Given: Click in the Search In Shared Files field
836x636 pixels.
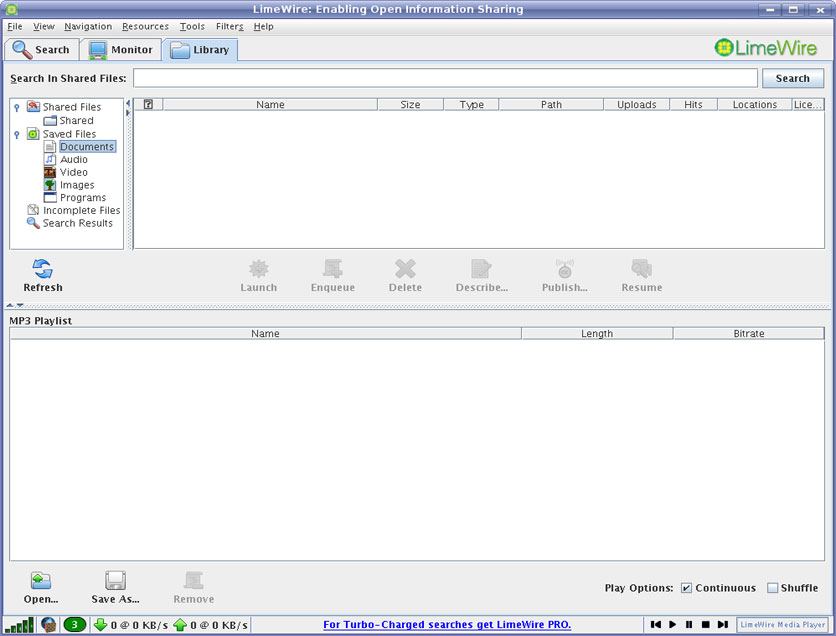Looking at the screenshot, I should point(445,78).
